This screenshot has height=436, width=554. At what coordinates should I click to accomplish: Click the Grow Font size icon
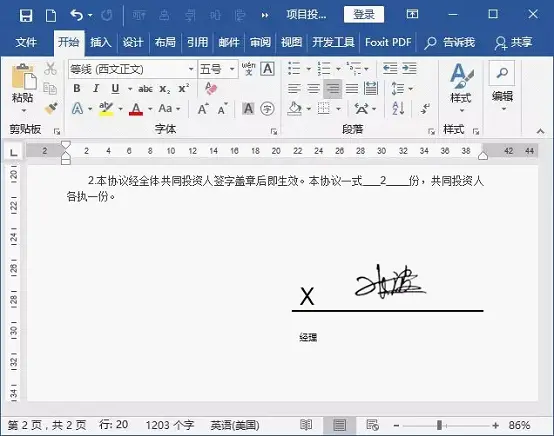[203, 109]
